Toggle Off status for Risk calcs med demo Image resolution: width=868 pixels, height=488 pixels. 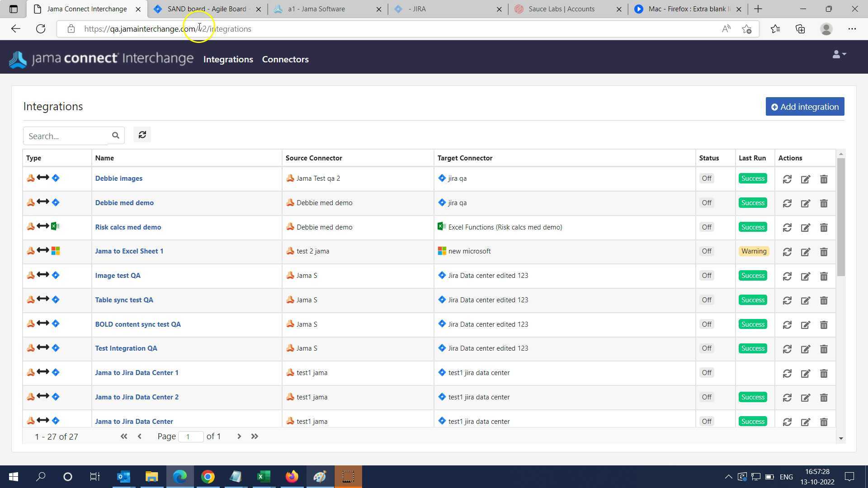click(707, 227)
